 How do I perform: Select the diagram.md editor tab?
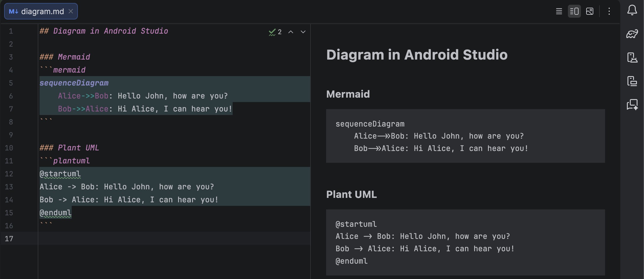click(41, 11)
